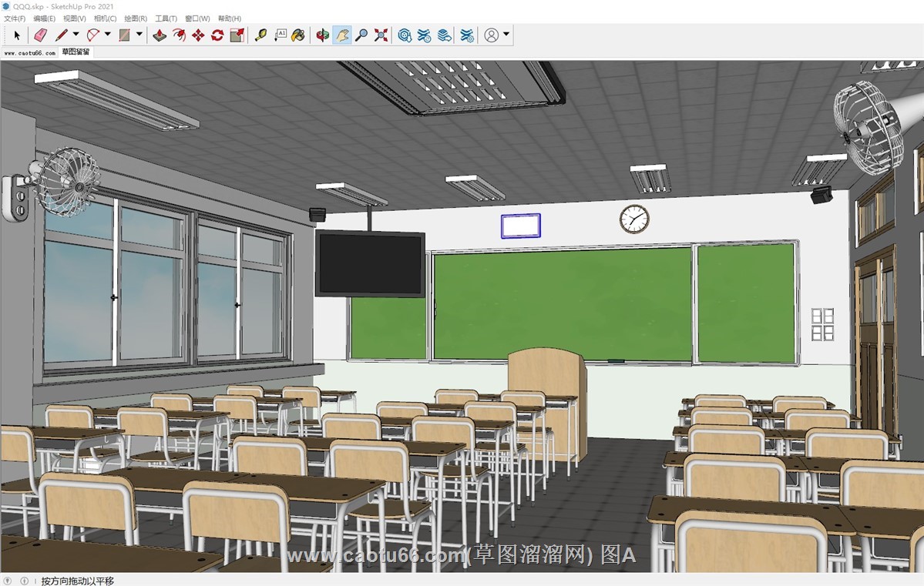924x586 pixels.
Task: Click the user account icon
Action: point(492,35)
